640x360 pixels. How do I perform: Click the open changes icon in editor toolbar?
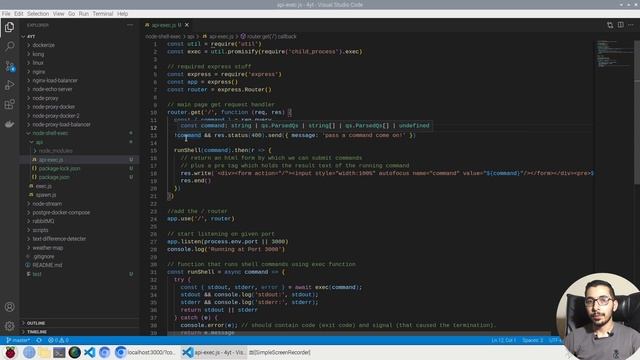(x=610, y=25)
